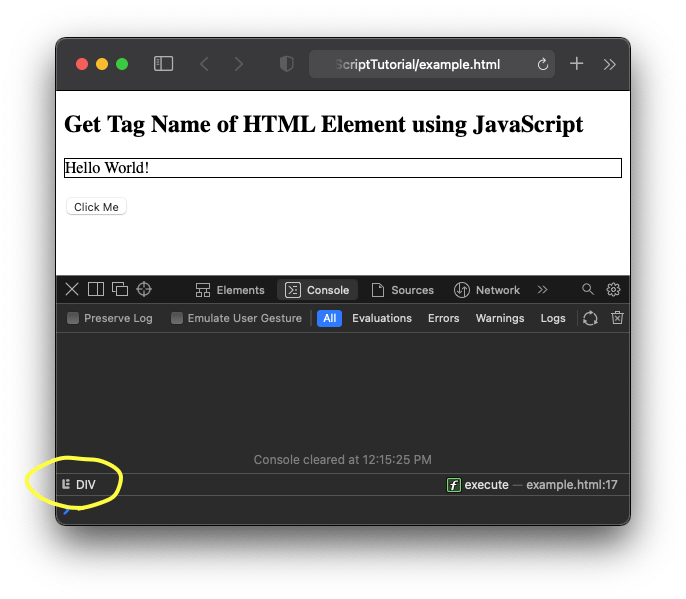Screen dimensions: 686x599
Task: Switch to the Elements tab
Action: point(230,290)
